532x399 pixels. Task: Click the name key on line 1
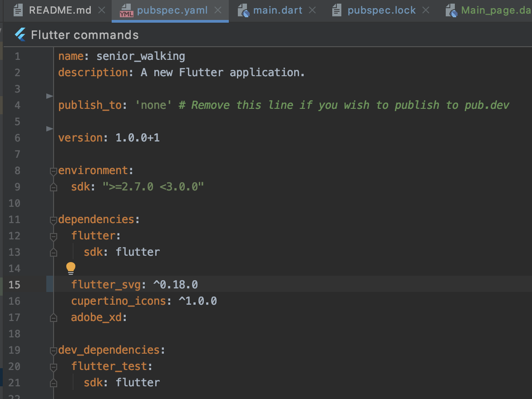[x=71, y=56]
